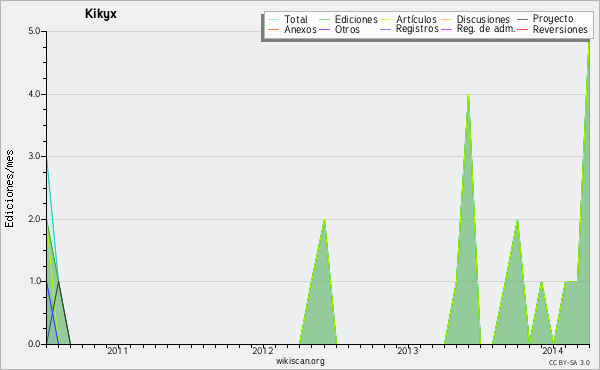Click the 0.0 y-axis value
Image resolution: width=600 pixels, height=370 pixels.
[x=34, y=344]
